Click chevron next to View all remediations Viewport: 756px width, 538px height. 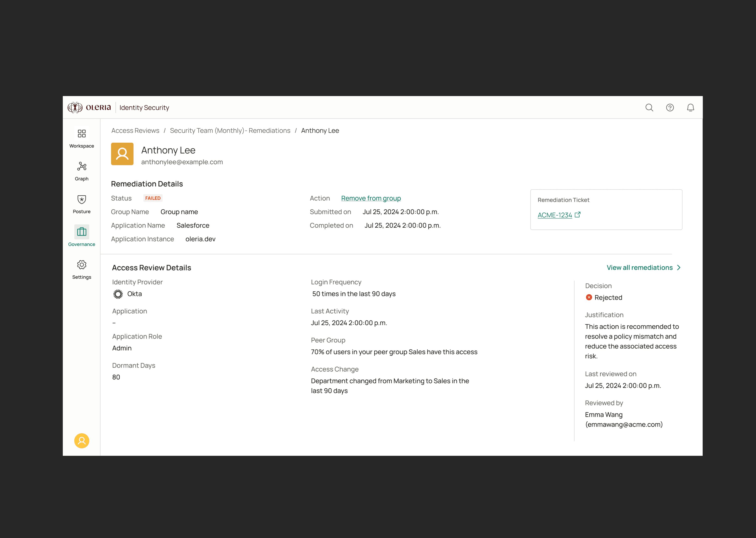point(678,268)
